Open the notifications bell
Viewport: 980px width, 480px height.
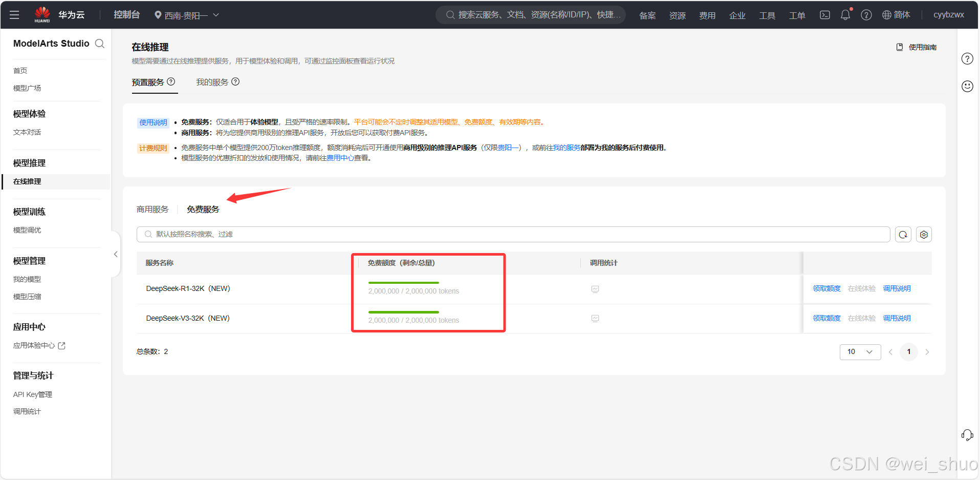[845, 15]
